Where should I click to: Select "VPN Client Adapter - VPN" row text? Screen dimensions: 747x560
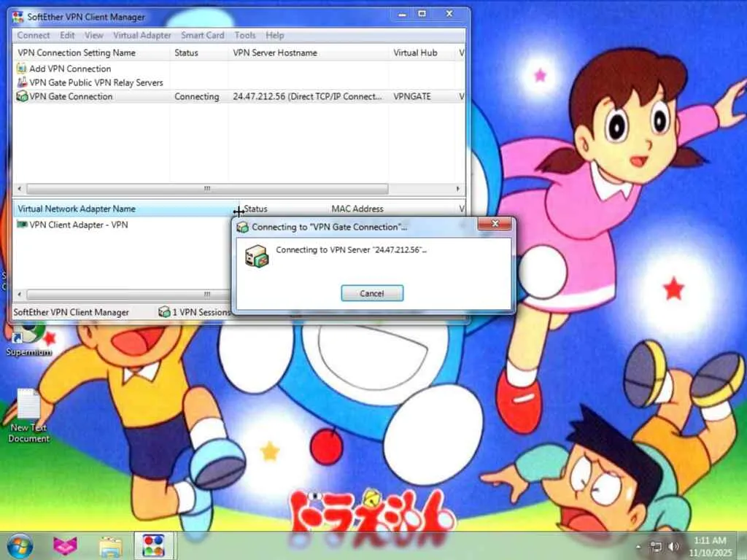[79, 225]
